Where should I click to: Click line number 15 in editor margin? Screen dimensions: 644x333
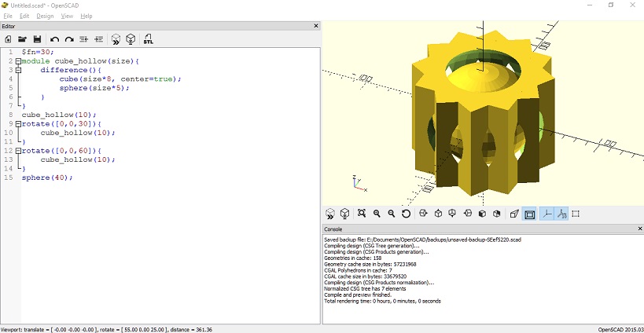(9, 177)
